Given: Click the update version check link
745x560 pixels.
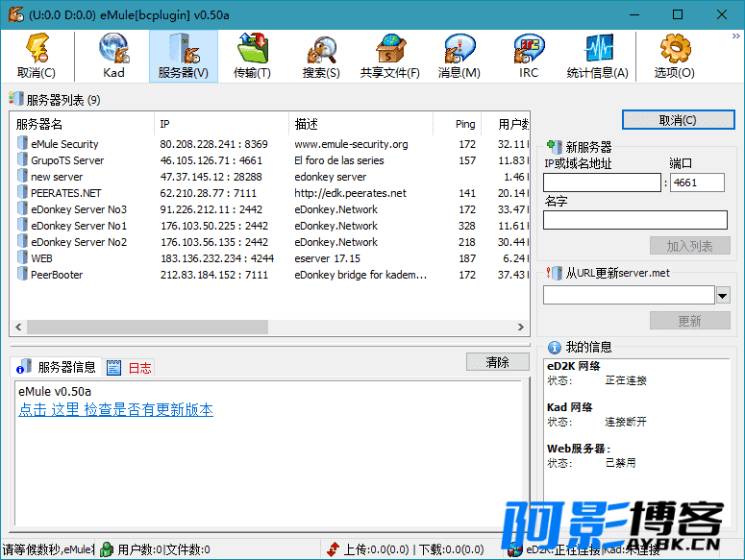Looking at the screenshot, I should pyautogui.click(x=115, y=410).
